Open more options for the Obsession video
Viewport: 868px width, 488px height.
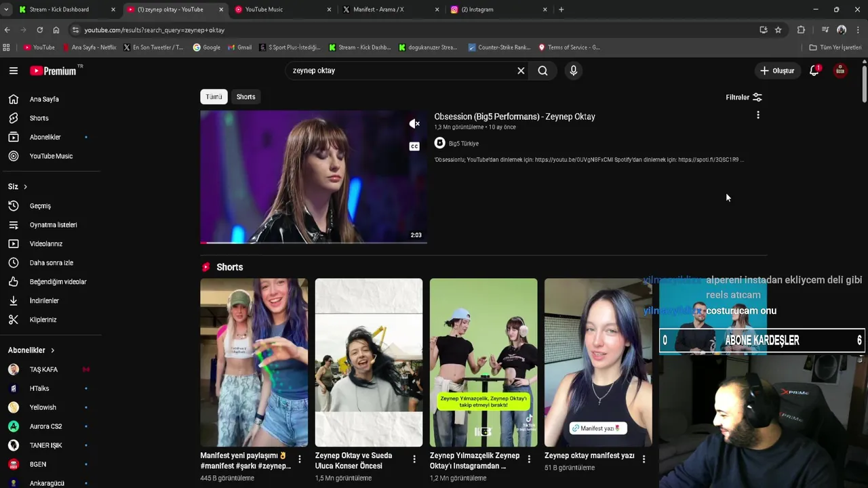[x=758, y=115]
